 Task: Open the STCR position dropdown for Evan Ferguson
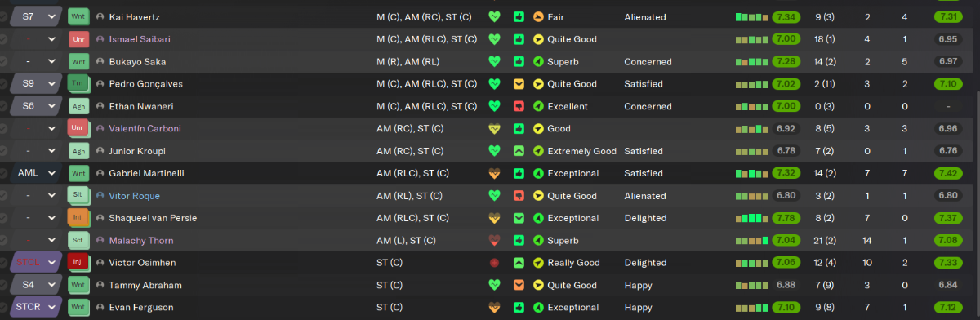click(37, 308)
